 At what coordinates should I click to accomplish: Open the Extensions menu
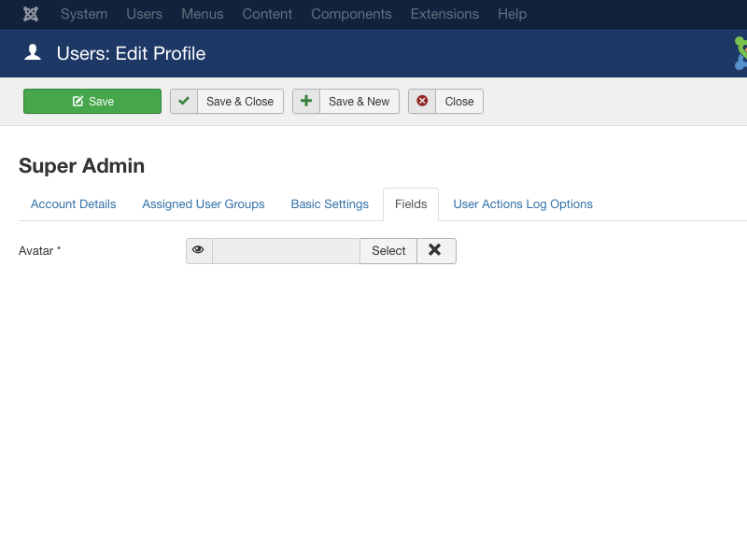(x=444, y=14)
